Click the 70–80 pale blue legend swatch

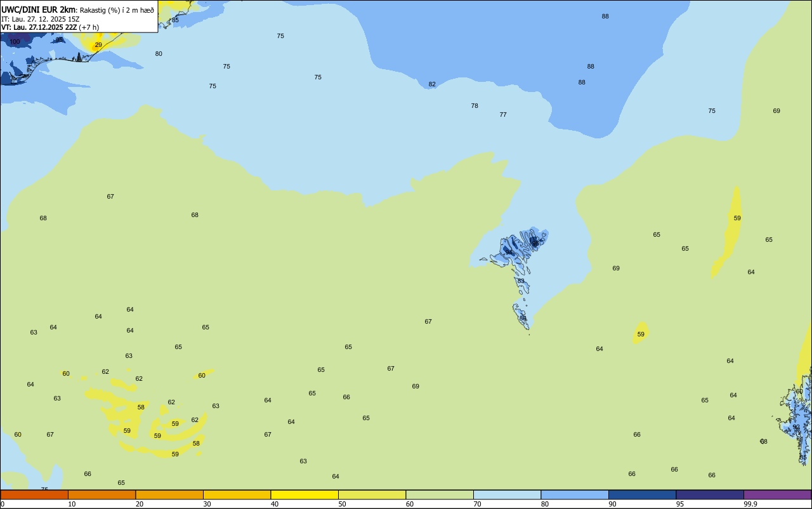click(507, 494)
